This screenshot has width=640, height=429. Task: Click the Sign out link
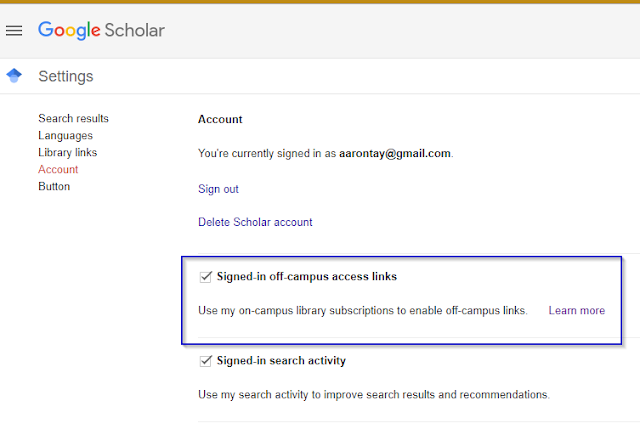click(x=218, y=189)
